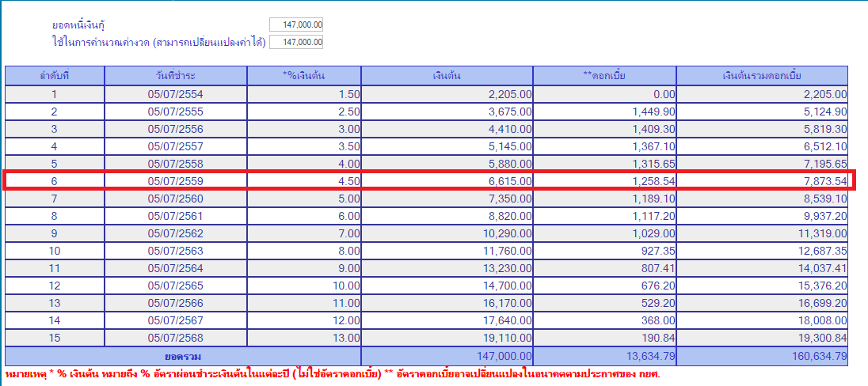Click the **ดอกเบี้ย column header
The width and height of the screenshot is (868, 386).
(604, 76)
